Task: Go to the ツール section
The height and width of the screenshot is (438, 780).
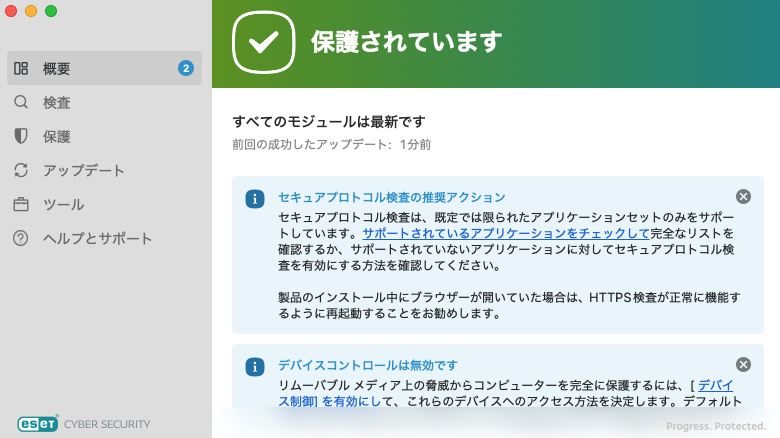Action: [x=63, y=204]
